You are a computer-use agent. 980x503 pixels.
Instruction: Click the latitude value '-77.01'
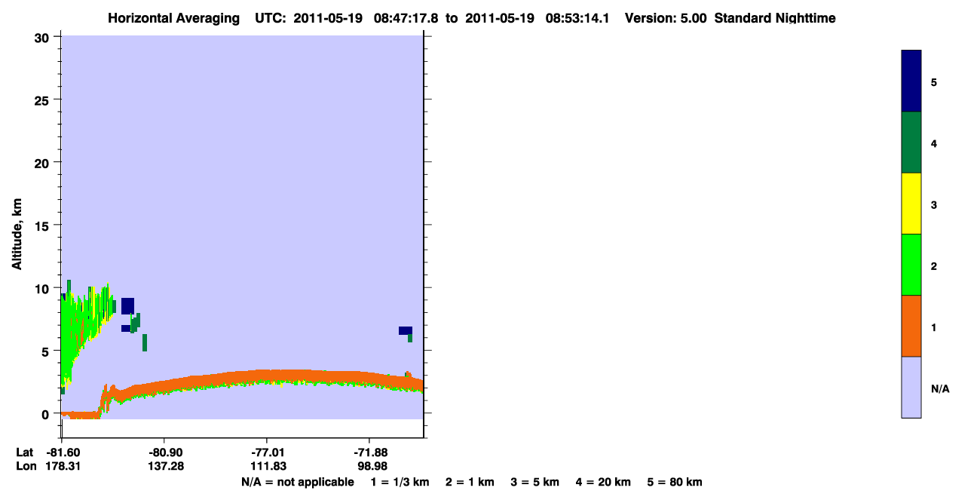pyautogui.click(x=267, y=452)
